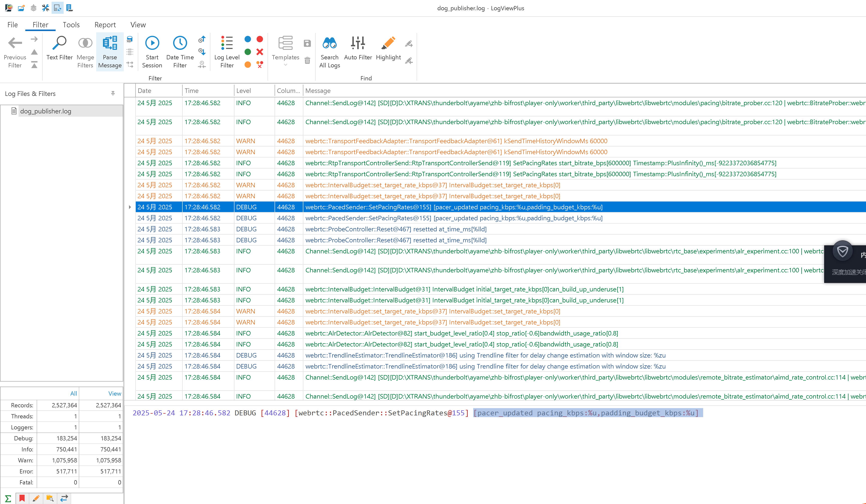Open the Report ribbon tab
Viewport: 866px width, 504px height.
[x=105, y=25]
